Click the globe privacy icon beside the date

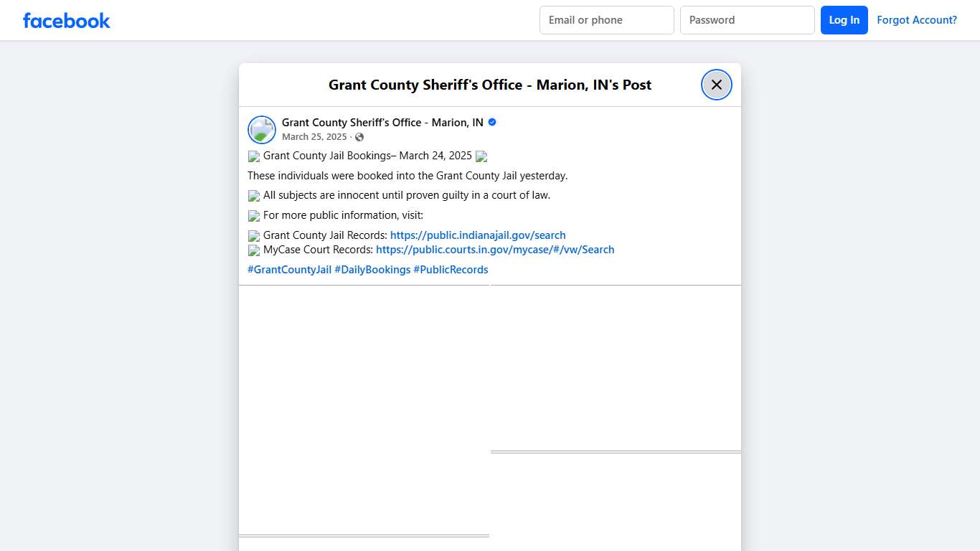tap(359, 136)
